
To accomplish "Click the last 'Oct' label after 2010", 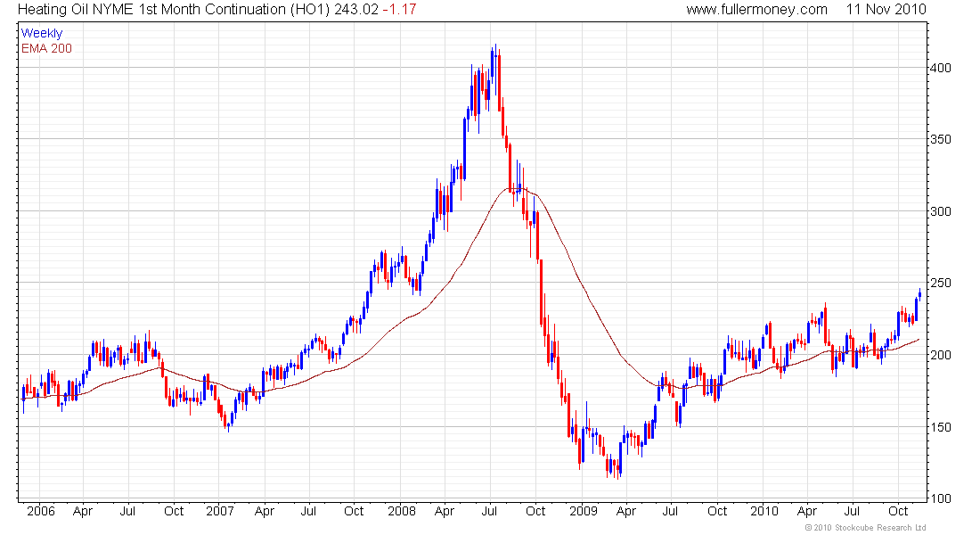I will 898,511.
